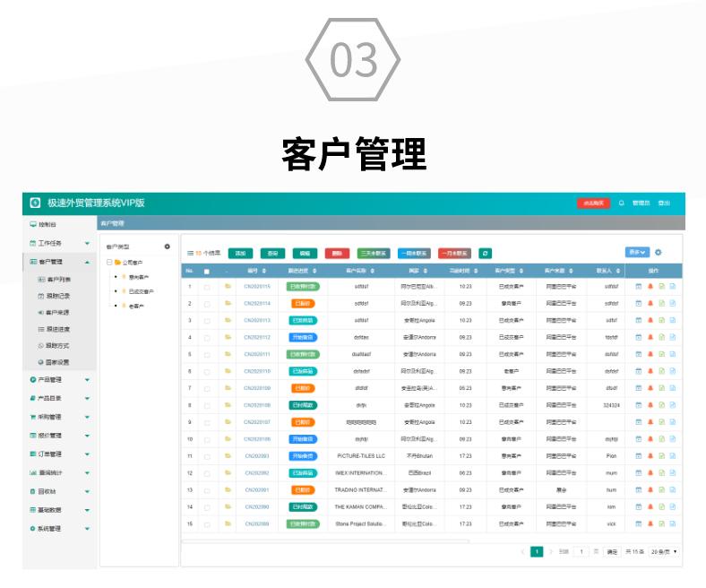Check the checkbox for row CN2020112

(x=207, y=338)
